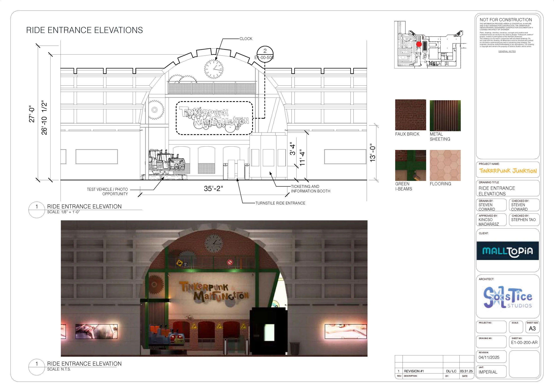Click the Malltopia client logo

pos(507,251)
